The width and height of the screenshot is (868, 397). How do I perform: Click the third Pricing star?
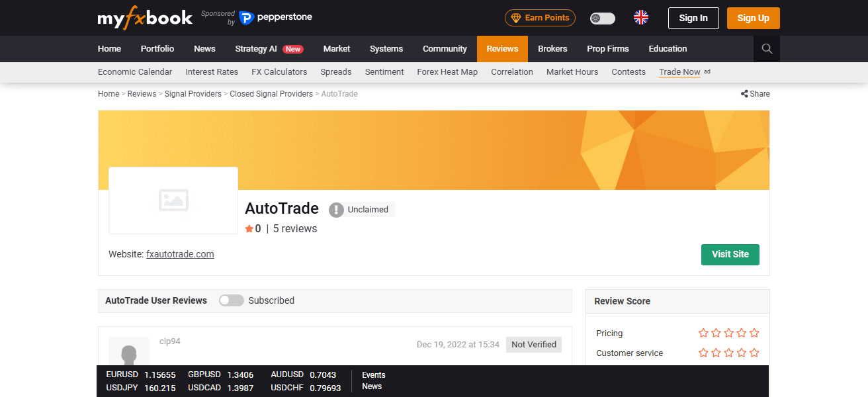coord(729,333)
